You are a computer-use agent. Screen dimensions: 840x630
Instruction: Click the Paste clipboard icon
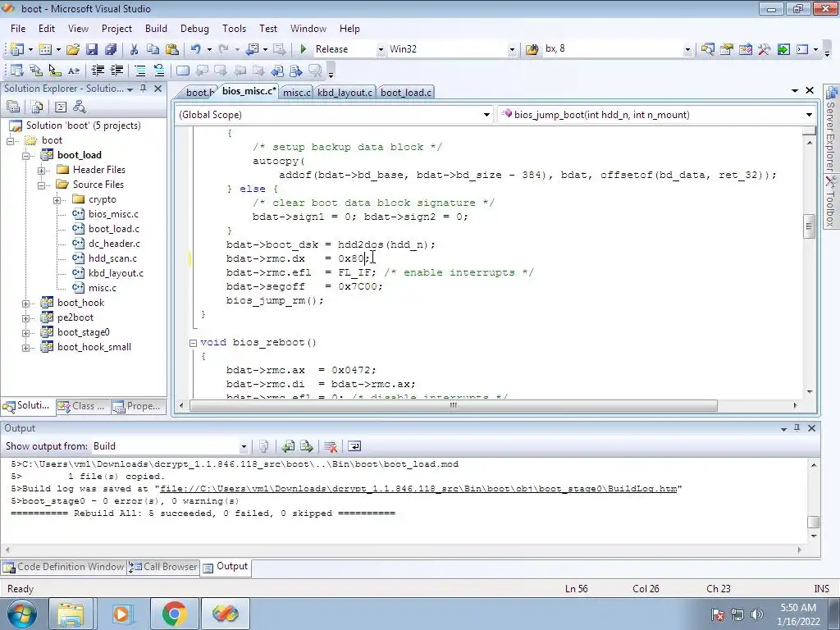coord(172,49)
